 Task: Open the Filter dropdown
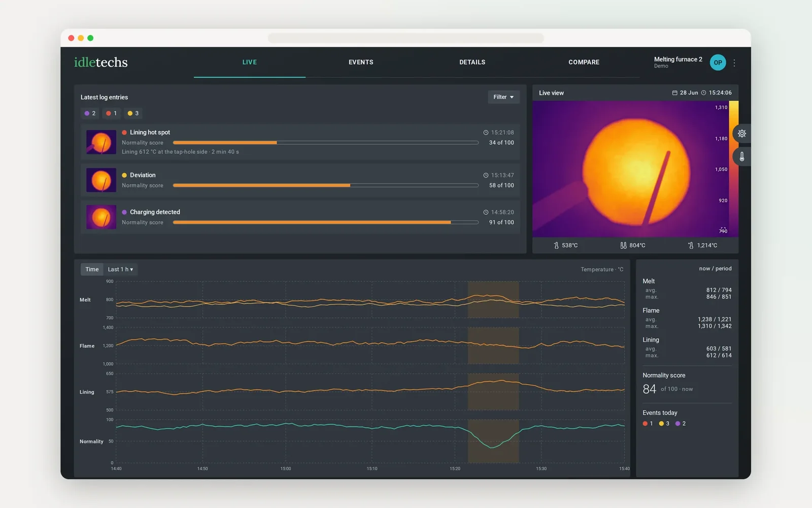(x=503, y=97)
